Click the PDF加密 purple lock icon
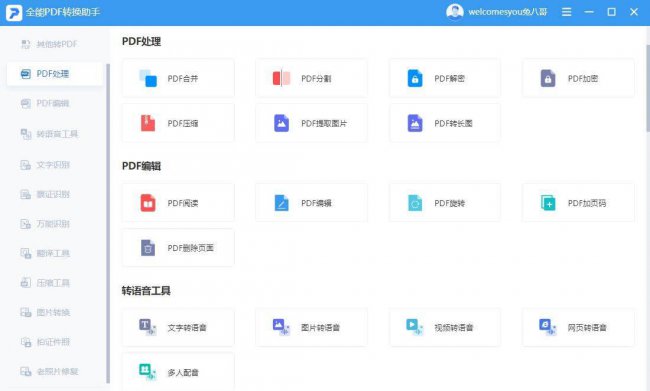 [548, 78]
